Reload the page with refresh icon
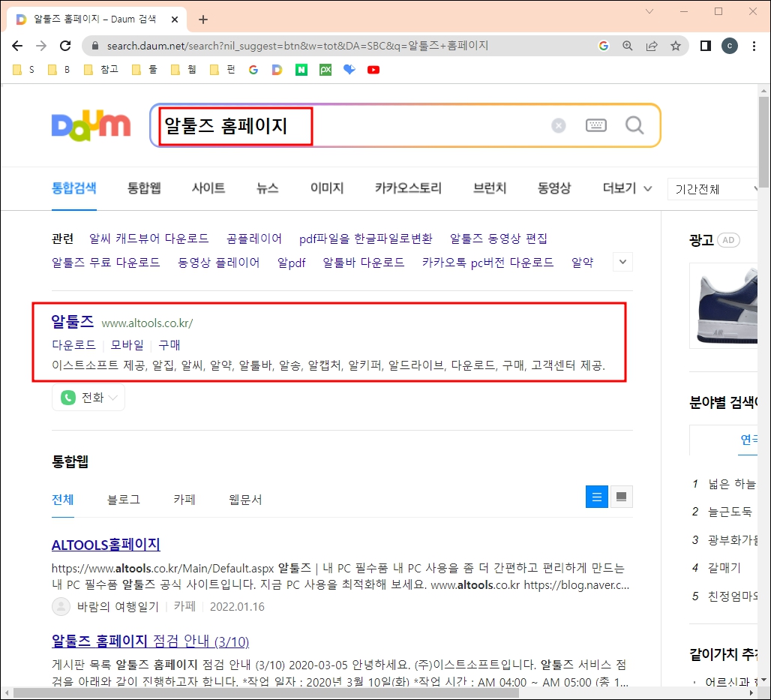771x700 pixels. 65,45
